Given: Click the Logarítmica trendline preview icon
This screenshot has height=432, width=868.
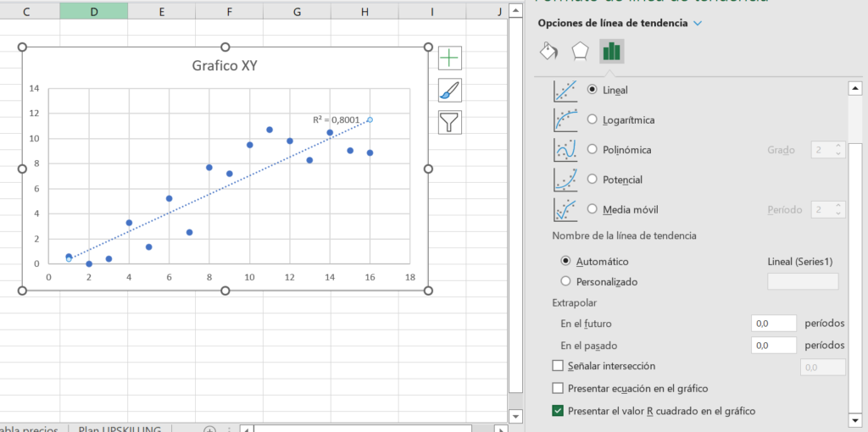Looking at the screenshot, I should point(565,119).
